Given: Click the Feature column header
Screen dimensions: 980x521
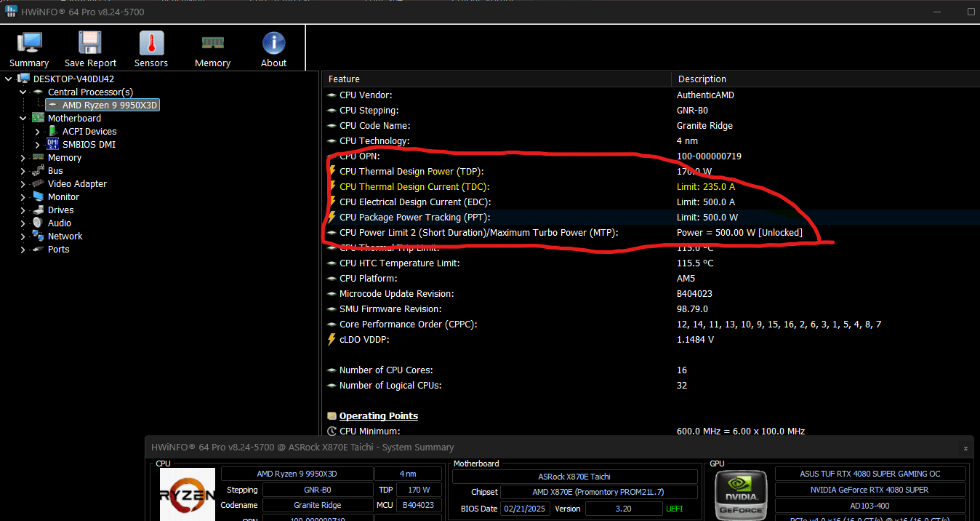Looking at the screenshot, I should 497,79.
